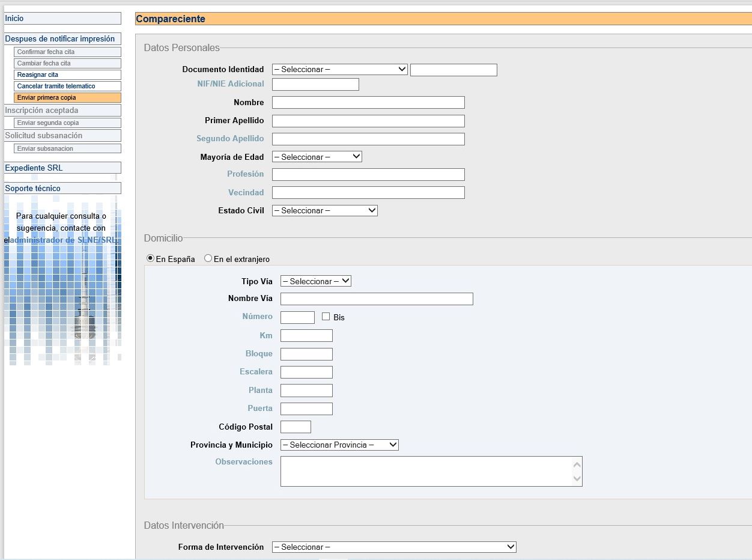Click the Código Postal input box
The image size is (752, 560).
click(x=296, y=427)
